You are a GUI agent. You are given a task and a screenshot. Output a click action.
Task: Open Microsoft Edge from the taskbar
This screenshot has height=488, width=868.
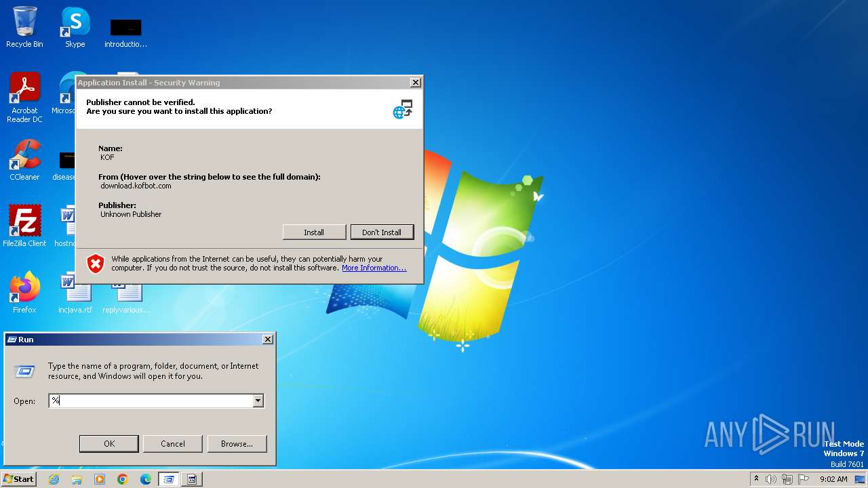coord(146,479)
